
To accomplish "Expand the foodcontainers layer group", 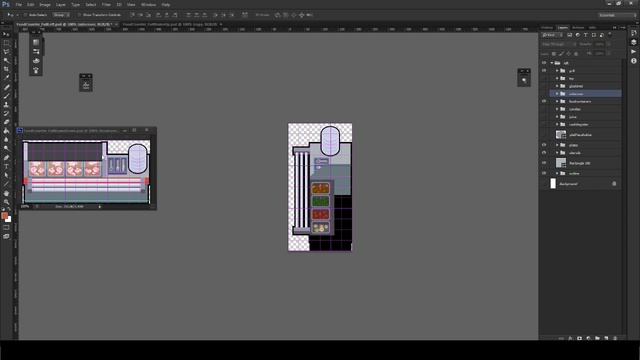I will (x=557, y=101).
